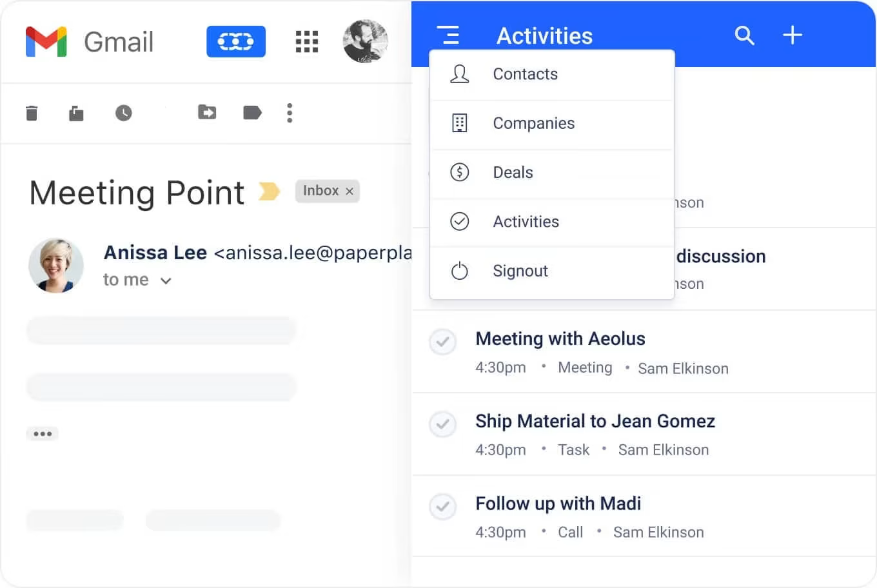Click the Companies building icon
The width and height of the screenshot is (877, 588).
[459, 123]
